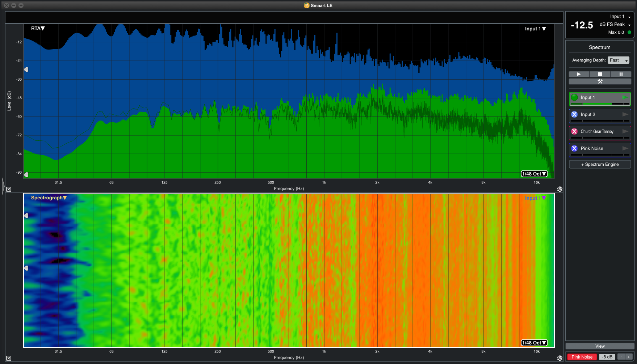Select the Church Gear Tannoy engine row

tap(600, 133)
